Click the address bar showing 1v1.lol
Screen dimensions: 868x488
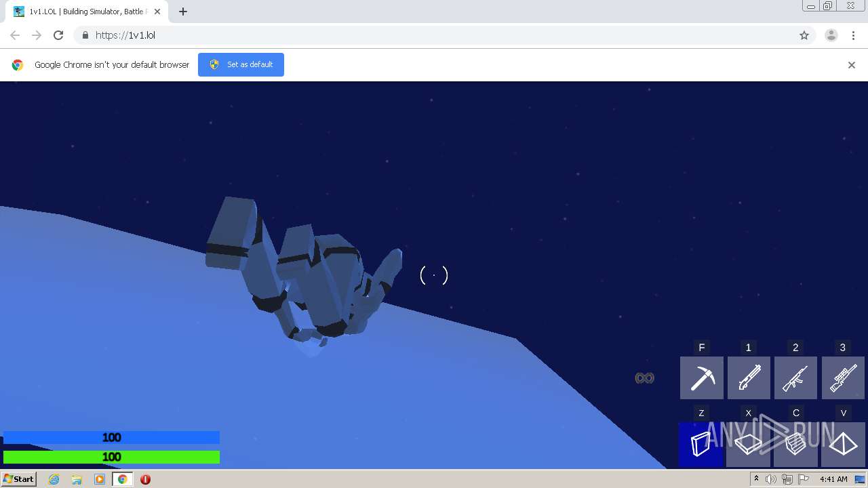point(434,35)
